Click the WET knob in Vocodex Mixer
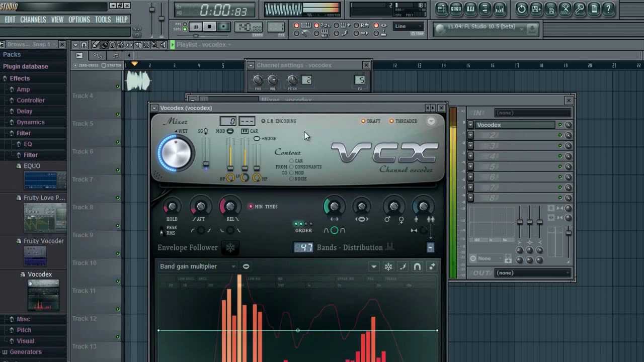This screenshot has width=644, height=362. coord(176,153)
